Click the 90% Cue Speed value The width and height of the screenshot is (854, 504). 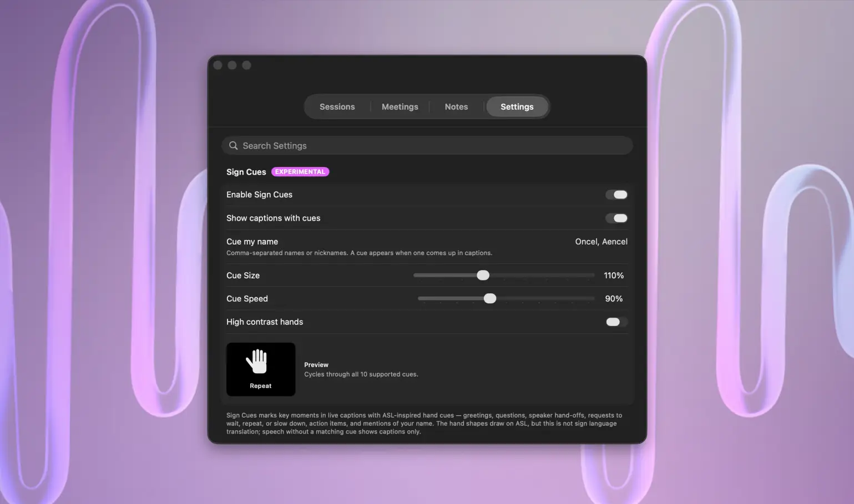coord(614,298)
